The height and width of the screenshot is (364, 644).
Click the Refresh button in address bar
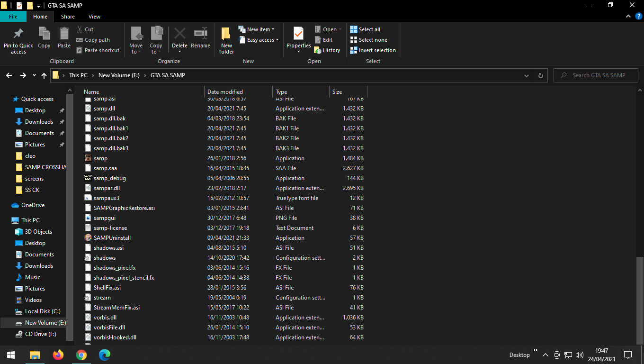(x=540, y=75)
